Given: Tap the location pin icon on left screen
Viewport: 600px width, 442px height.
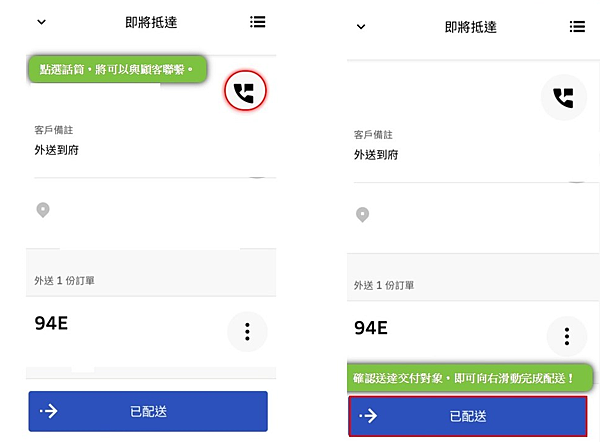Looking at the screenshot, I should coord(43,210).
